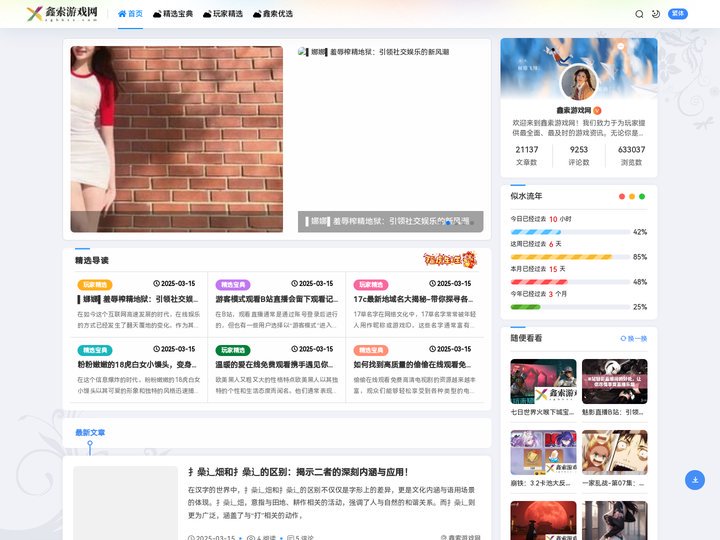View 21137 文章数 stat

(x=527, y=156)
